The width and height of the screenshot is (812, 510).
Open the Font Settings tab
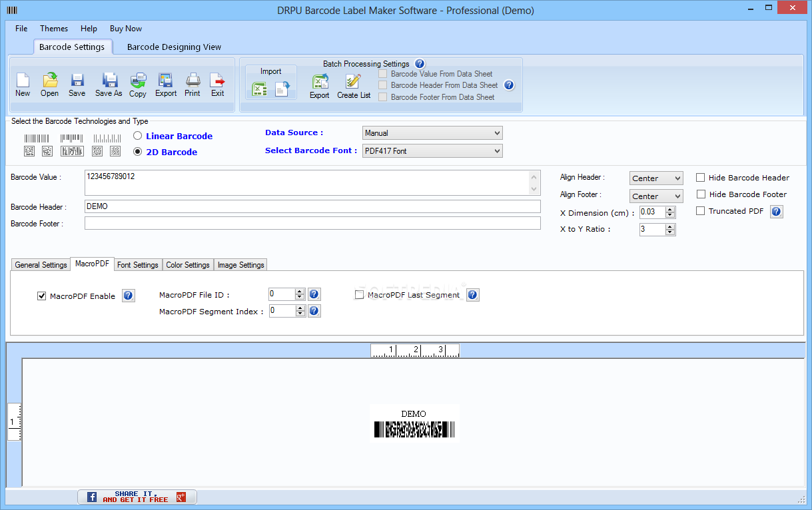[x=138, y=265]
